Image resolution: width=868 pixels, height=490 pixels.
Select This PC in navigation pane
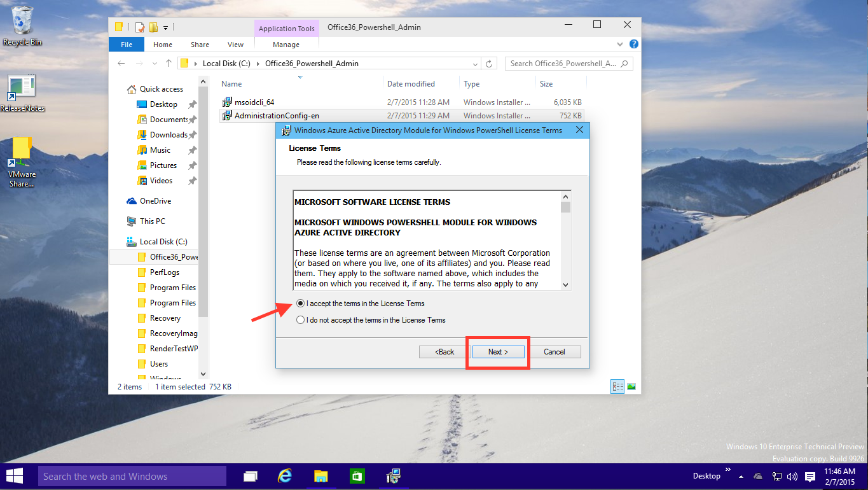(x=152, y=221)
